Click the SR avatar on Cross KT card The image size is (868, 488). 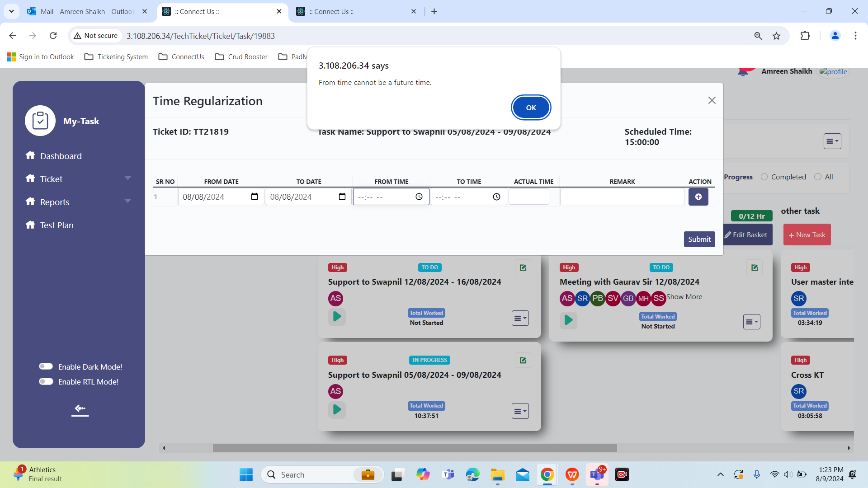[799, 391]
